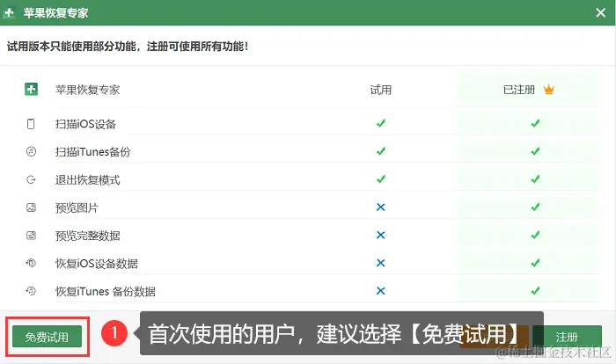Click the 扫描iOS设备 feature label
Viewport: 616px width, 364px height.
tap(85, 124)
